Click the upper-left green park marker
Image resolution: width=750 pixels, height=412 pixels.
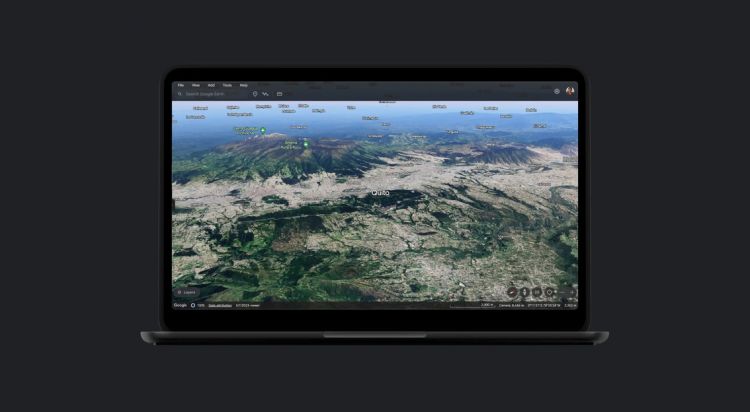click(x=263, y=130)
